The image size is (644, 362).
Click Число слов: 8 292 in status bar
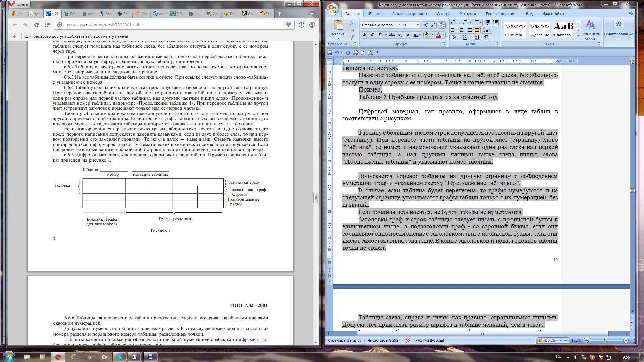pos(383,340)
